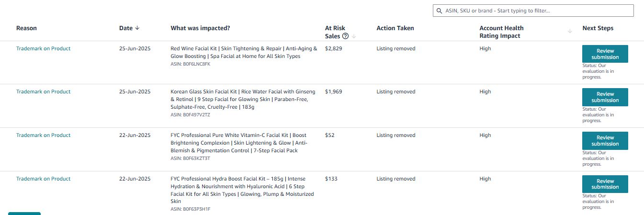Click the teal button at bottom left
The image size is (644, 215).
click(x=24, y=214)
